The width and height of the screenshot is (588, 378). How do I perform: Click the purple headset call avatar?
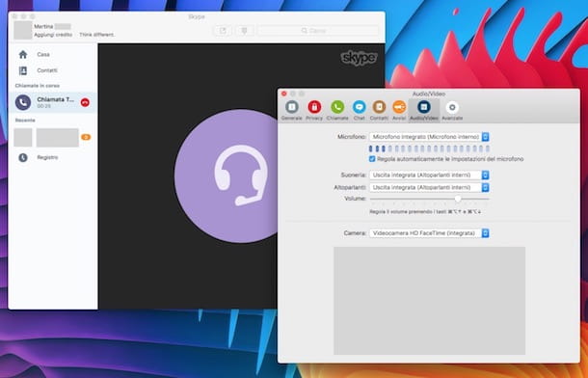[227, 175]
